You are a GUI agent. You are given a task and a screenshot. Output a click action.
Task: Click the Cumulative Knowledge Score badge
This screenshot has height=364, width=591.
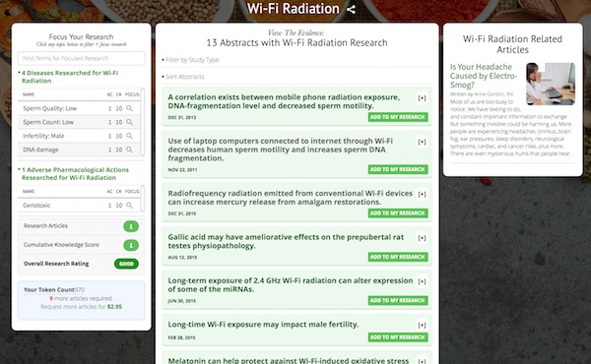(131, 245)
